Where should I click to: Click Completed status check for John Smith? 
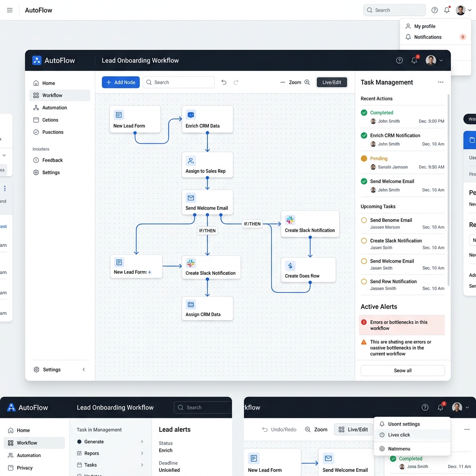pyautogui.click(x=364, y=112)
